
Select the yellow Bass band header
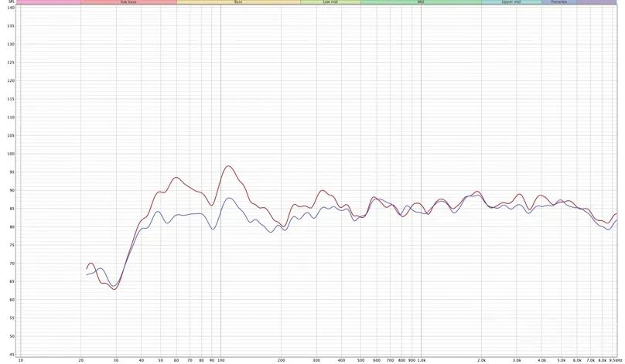[x=238, y=2]
